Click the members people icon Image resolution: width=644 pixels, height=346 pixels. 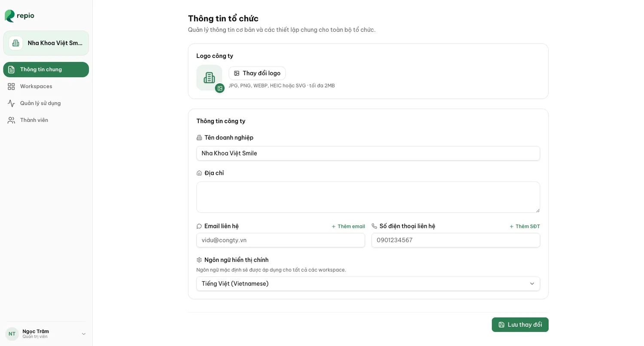coord(11,120)
